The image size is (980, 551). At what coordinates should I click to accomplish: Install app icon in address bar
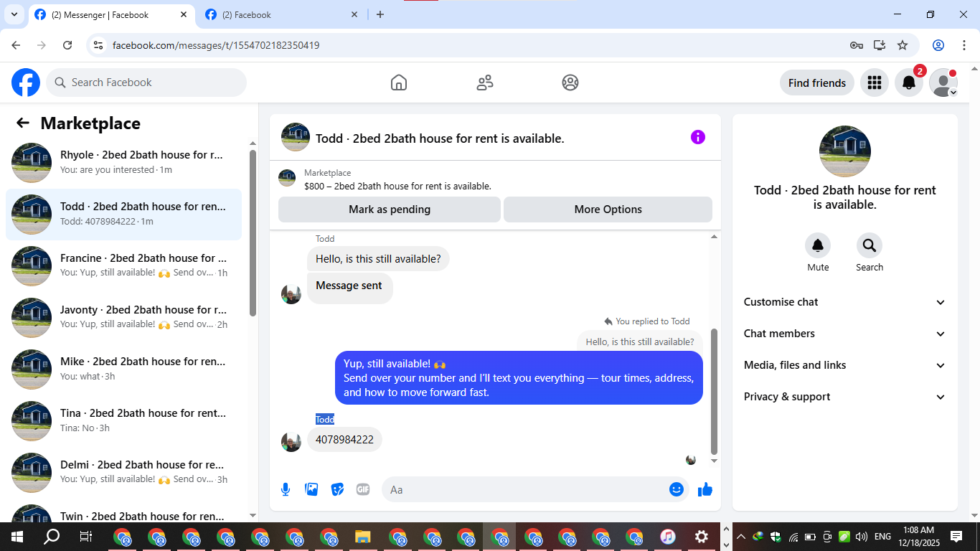pyautogui.click(x=880, y=45)
